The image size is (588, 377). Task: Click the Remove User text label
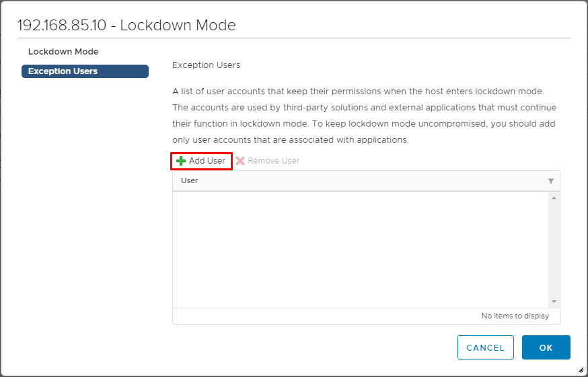pyautogui.click(x=274, y=161)
